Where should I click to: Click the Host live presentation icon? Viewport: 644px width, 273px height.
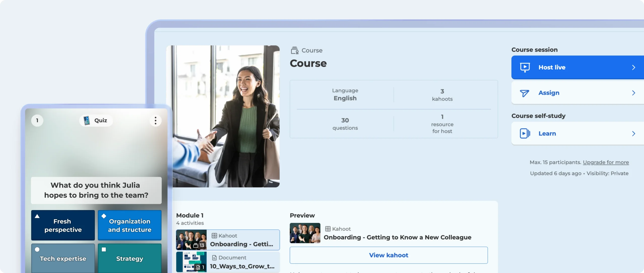525,67
